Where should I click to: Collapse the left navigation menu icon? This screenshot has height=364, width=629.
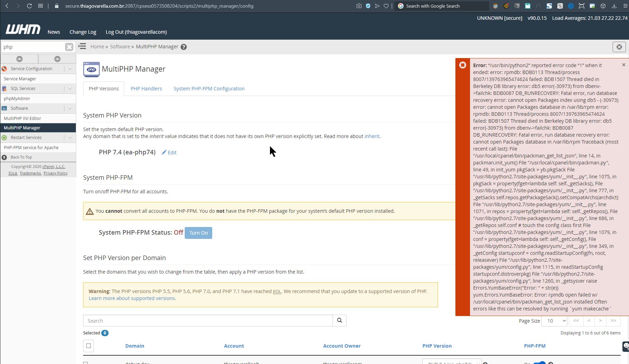point(82,46)
